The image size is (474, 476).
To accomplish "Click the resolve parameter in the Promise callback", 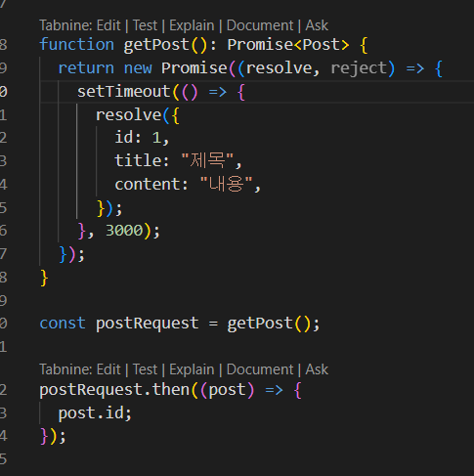I will click(x=279, y=68).
